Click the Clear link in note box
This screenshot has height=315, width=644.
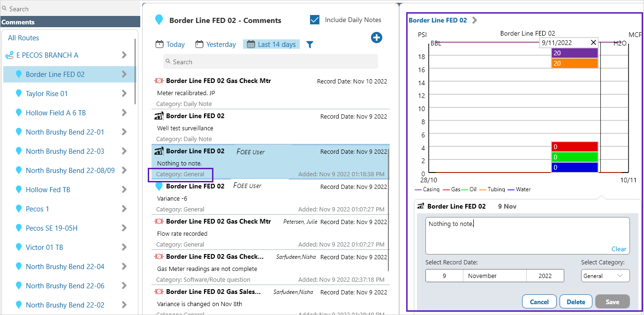coord(619,249)
